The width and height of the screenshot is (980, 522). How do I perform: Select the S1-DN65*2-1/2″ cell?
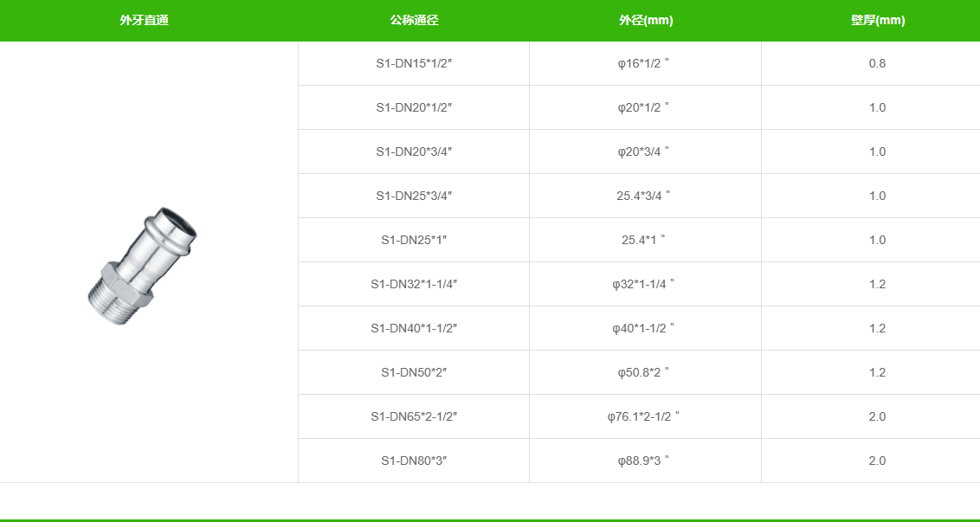click(414, 416)
